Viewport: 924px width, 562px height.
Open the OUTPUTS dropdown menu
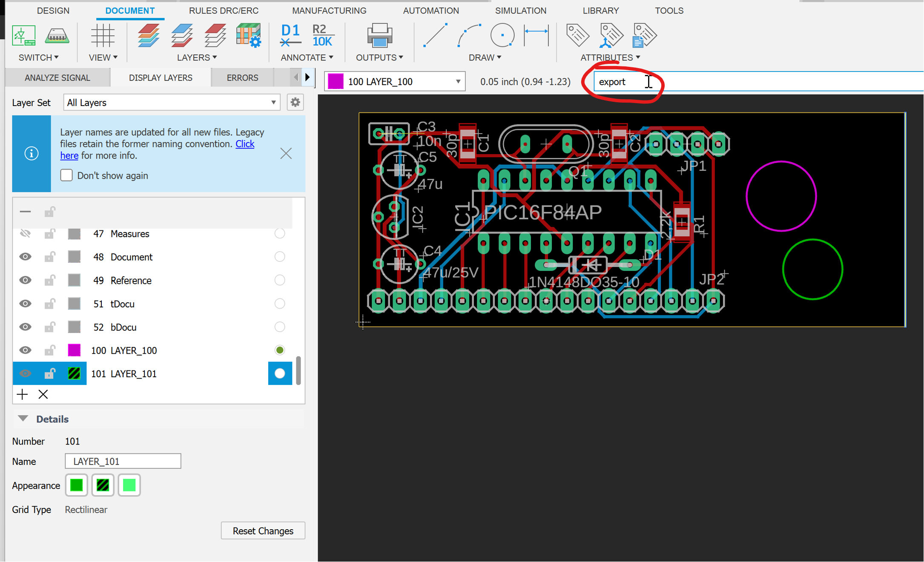pyautogui.click(x=379, y=57)
